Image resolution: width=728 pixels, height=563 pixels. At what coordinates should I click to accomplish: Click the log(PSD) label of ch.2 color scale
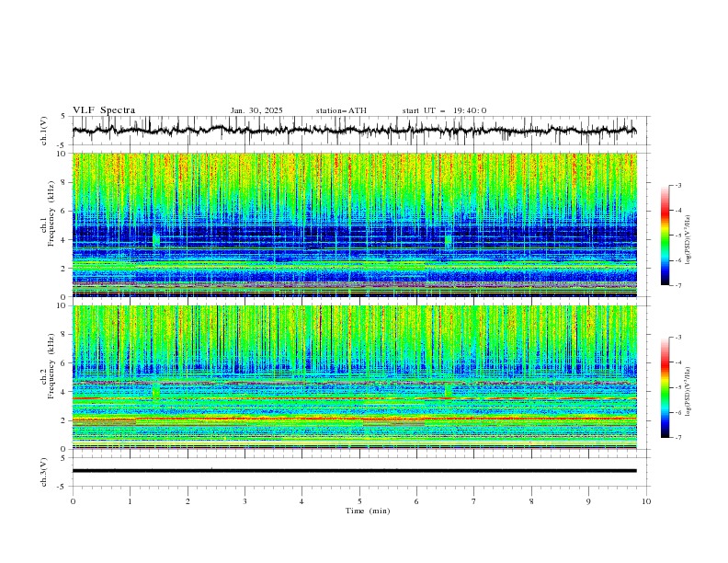688,391
